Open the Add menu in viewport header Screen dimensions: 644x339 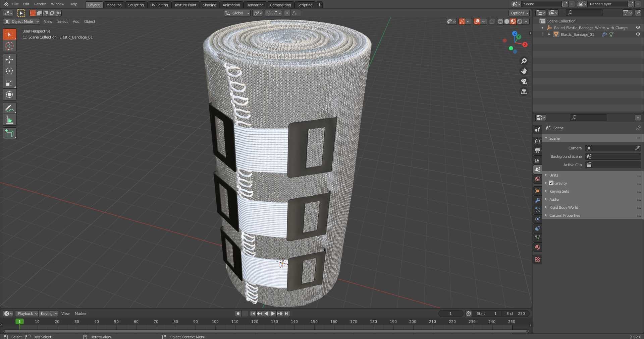[76, 21]
